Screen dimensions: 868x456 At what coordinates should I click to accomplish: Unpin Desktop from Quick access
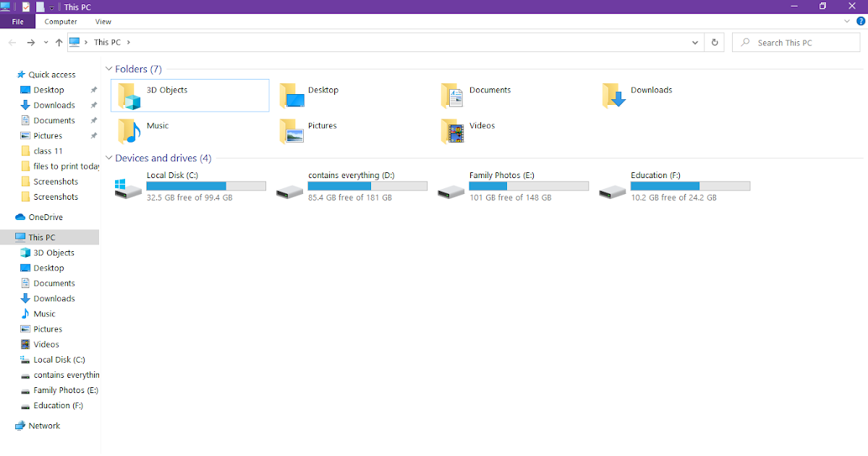[x=93, y=90]
